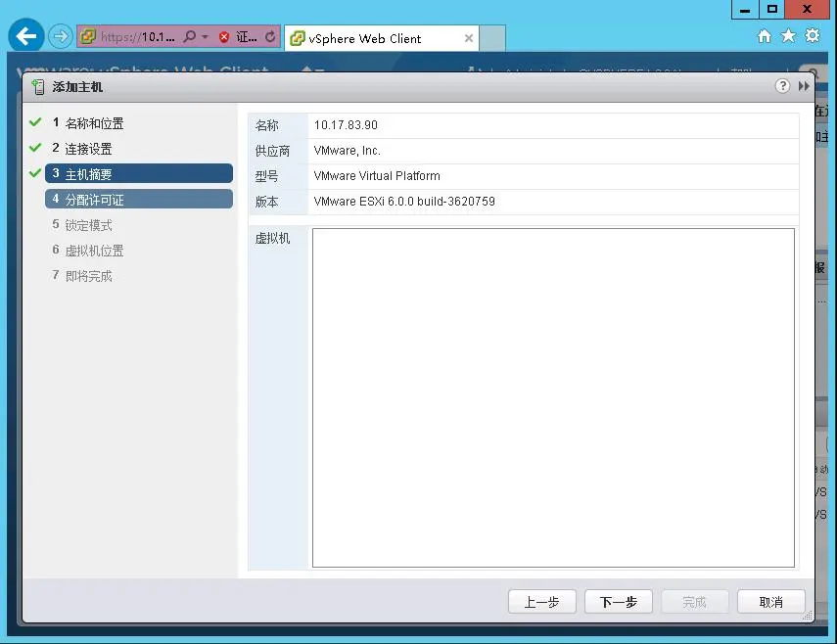Open the address bar search magnifier

click(x=190, y=36)
